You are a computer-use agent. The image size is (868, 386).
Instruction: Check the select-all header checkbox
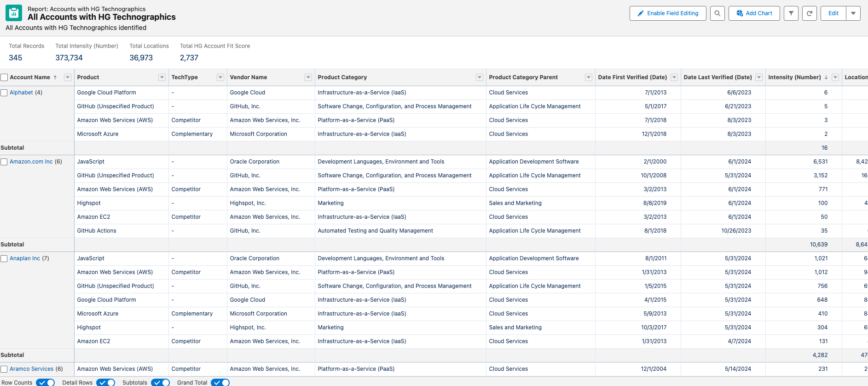point(4,77)
